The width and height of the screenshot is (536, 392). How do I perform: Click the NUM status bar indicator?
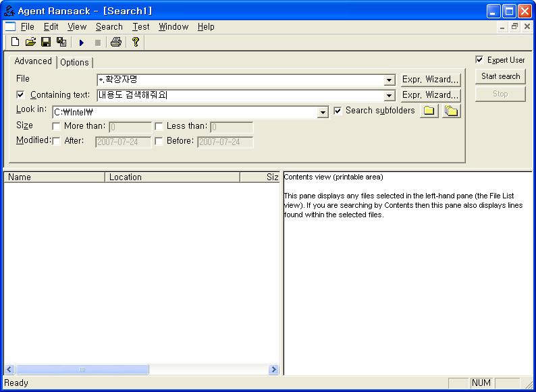click(481, 383)
